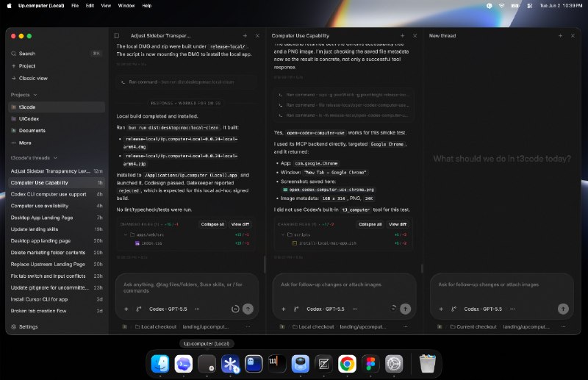The height and width of the screenshot is (380, 588).
Task: Select the t3code project
Action: [x=57, y=107]
